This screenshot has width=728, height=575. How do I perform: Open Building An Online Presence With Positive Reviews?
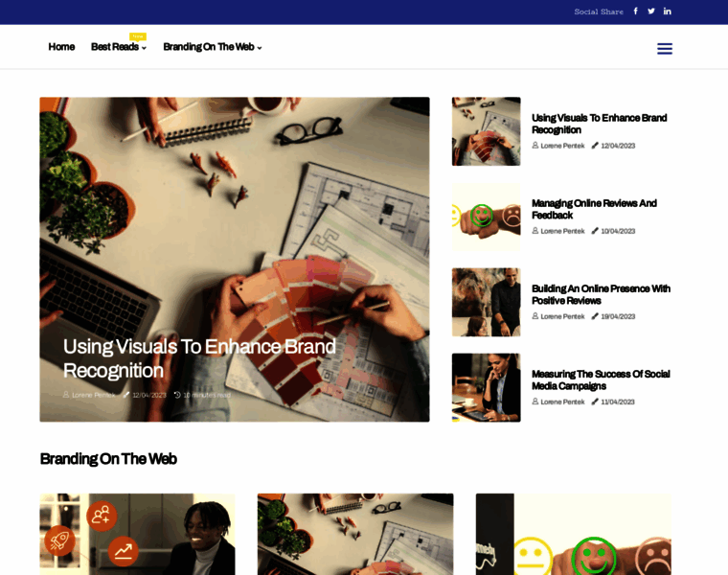[601, 294]
